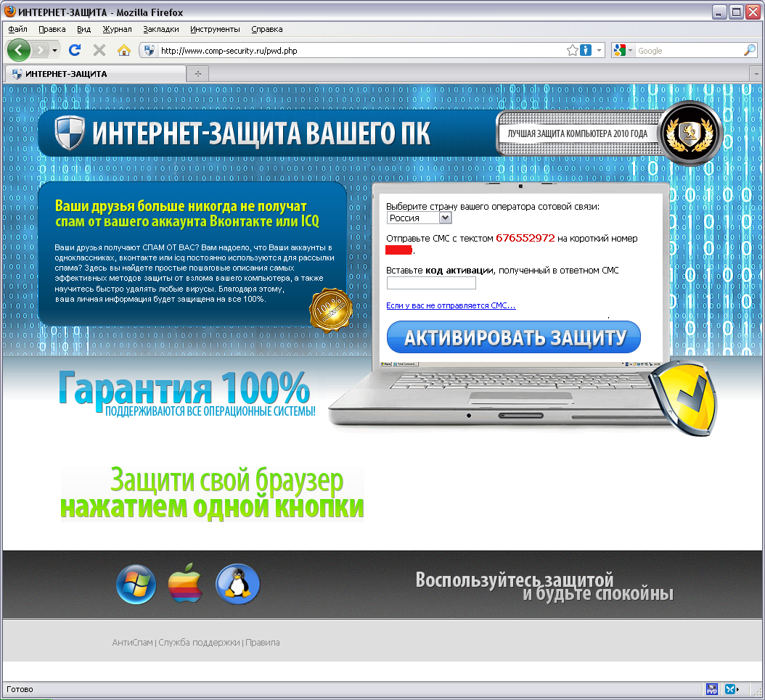This screenshot has height=700, width=765.
Task: Open the Закладки menu
Action: 161,29
